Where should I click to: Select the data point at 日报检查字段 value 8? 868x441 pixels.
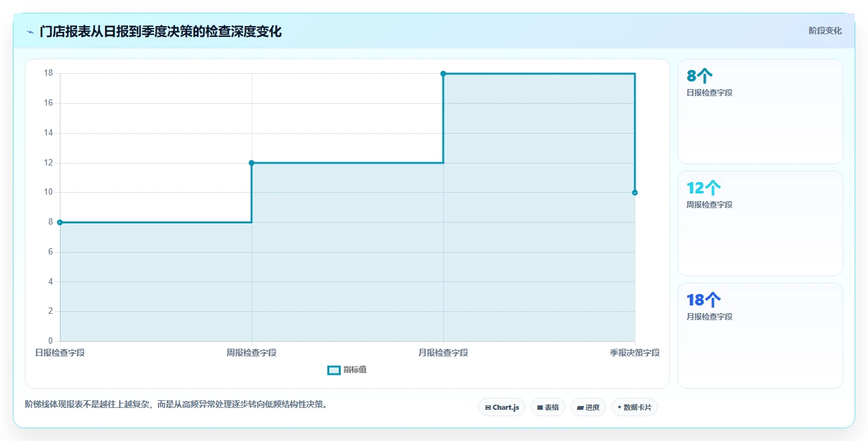[x=60, y=222]
